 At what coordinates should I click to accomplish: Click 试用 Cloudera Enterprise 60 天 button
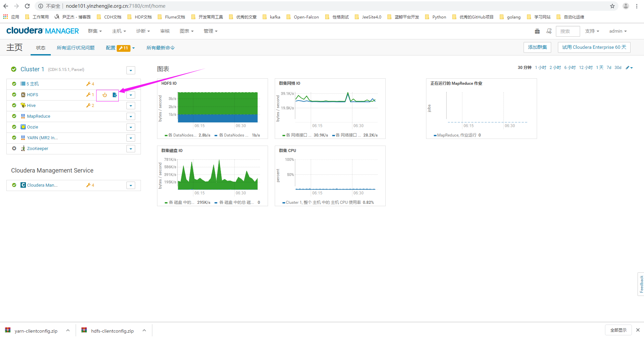pos(594,47)
